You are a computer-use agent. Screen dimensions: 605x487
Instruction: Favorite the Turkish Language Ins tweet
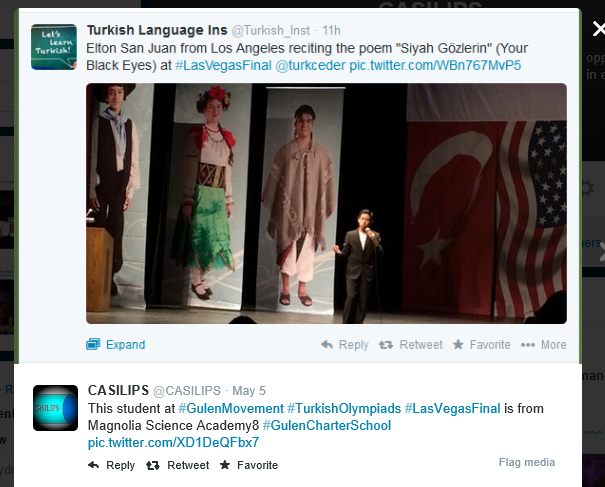[x=482, y=345]
